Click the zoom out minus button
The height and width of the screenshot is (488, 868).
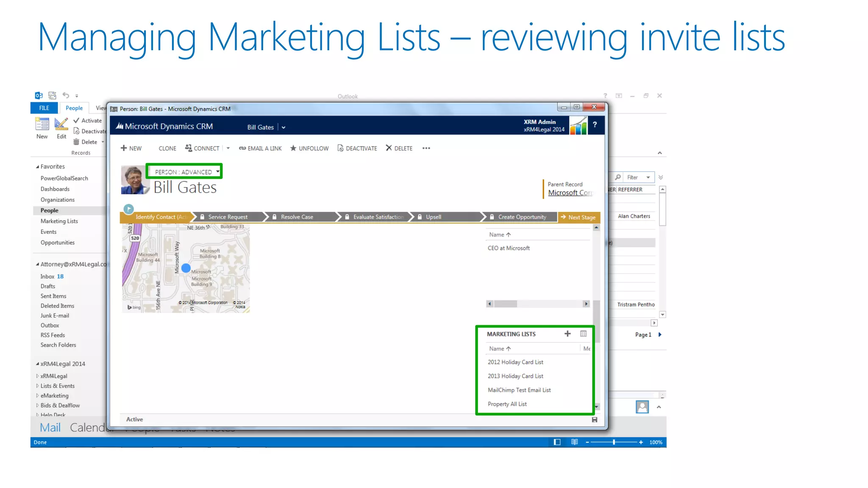(x=587, y=442)
